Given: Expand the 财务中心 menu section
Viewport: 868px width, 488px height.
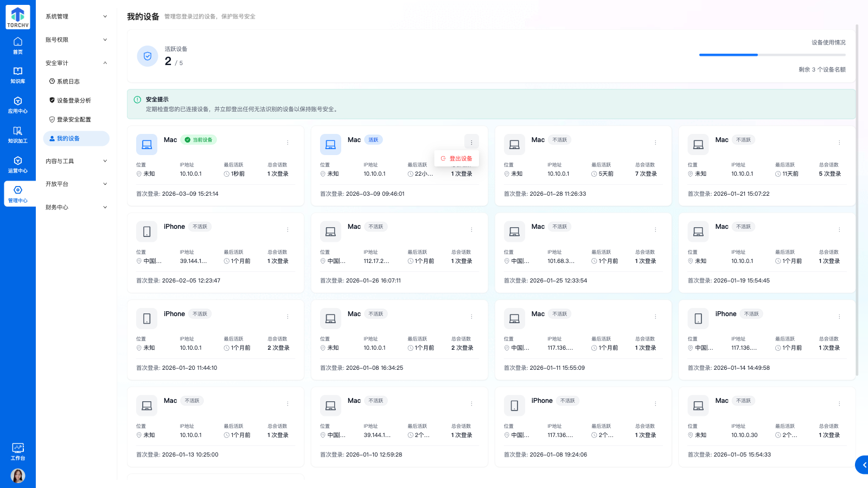Looking at the screenshot, I should [x=76, y=208].
